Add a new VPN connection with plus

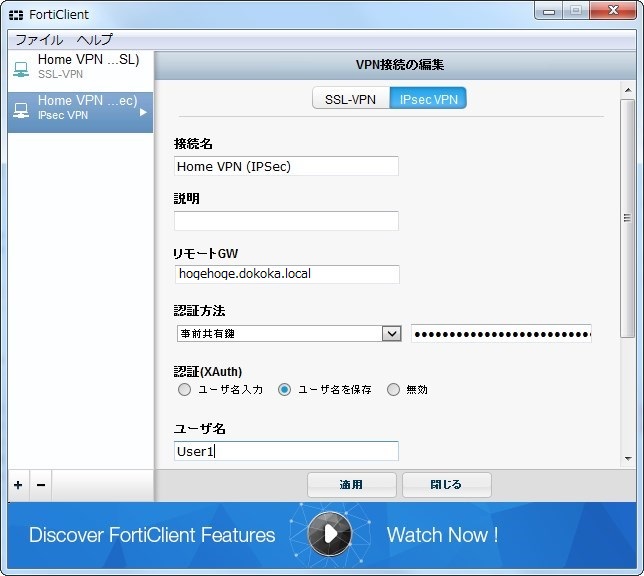coord(18,485)
